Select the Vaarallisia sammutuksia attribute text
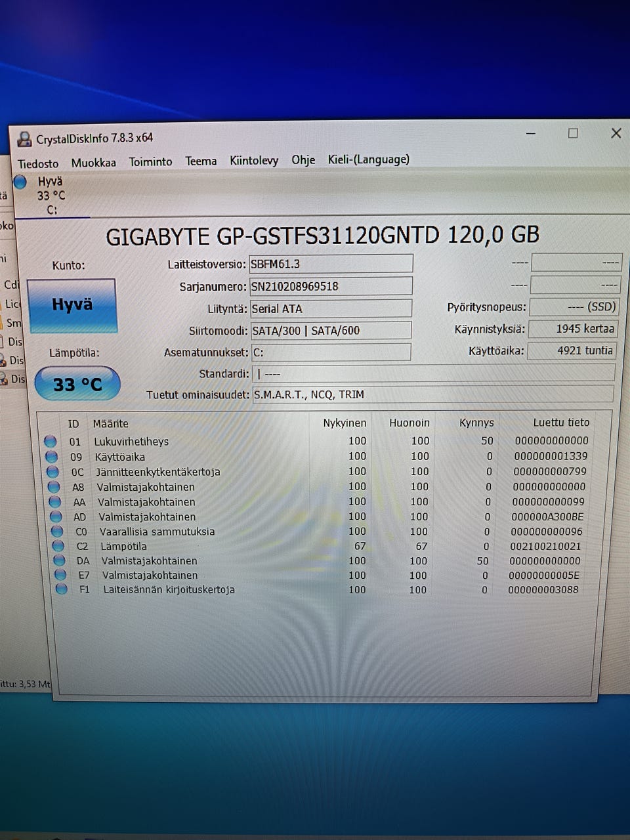 pyautogui.click(x=157, y=532)
